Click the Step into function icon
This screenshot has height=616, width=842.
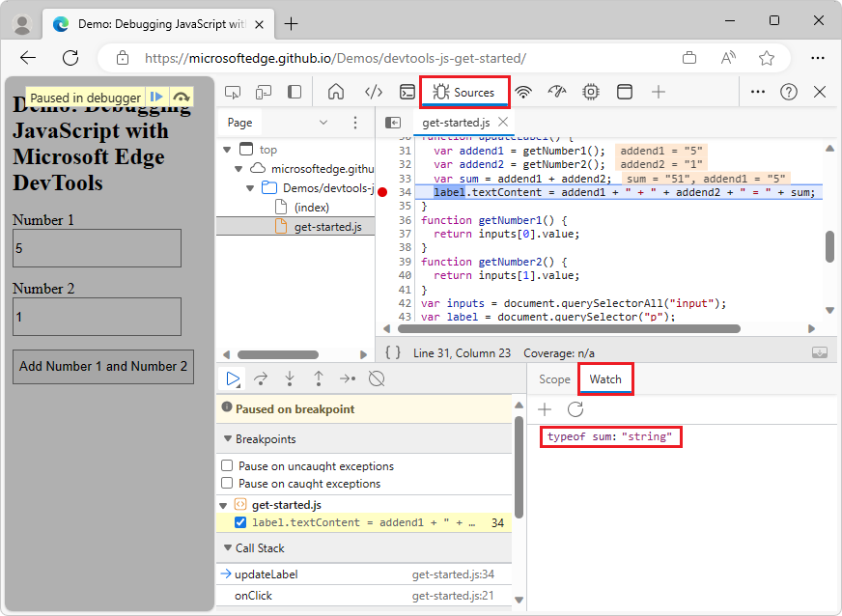tap(290, 378)
